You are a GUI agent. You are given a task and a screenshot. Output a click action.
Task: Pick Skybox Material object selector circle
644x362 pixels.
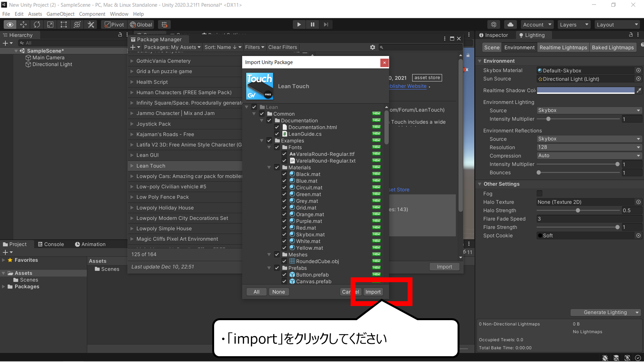pos(638,70)
